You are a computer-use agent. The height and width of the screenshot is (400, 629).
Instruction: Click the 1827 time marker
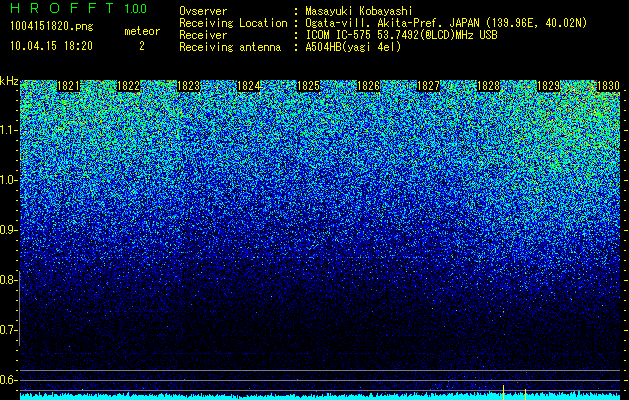pyautogui.click(x=428, y=86)
